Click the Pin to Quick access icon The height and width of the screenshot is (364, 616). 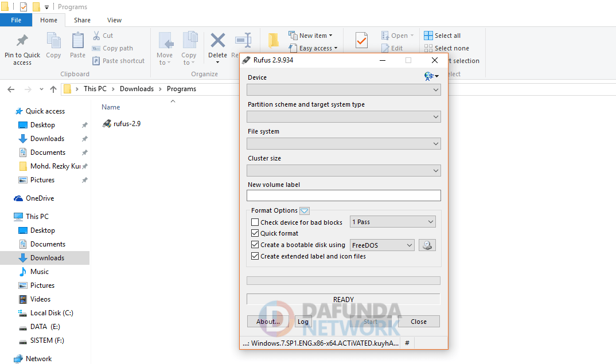point(22,41)
